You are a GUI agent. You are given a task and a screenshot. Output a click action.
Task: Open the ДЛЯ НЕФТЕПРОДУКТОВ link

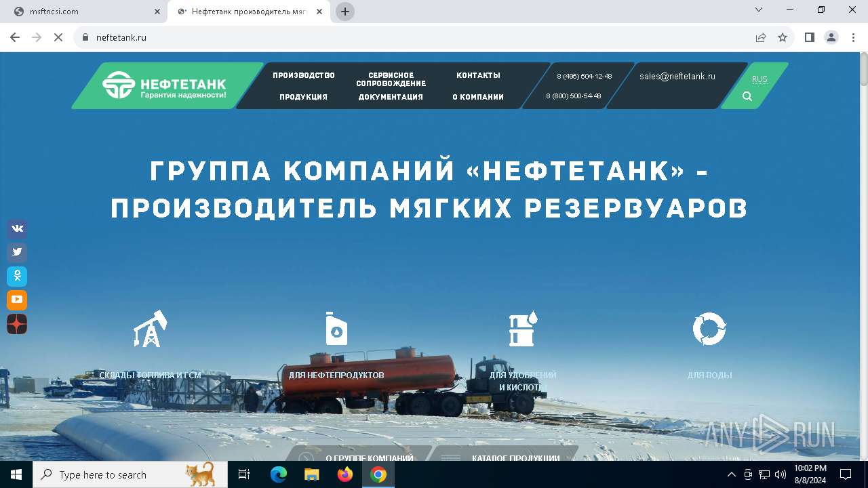336,375
